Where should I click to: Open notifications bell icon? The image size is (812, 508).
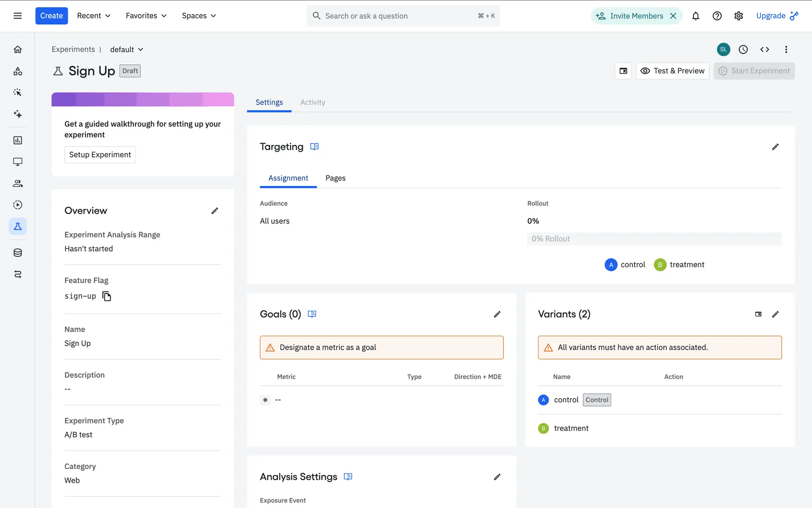[x=695, y=16]
